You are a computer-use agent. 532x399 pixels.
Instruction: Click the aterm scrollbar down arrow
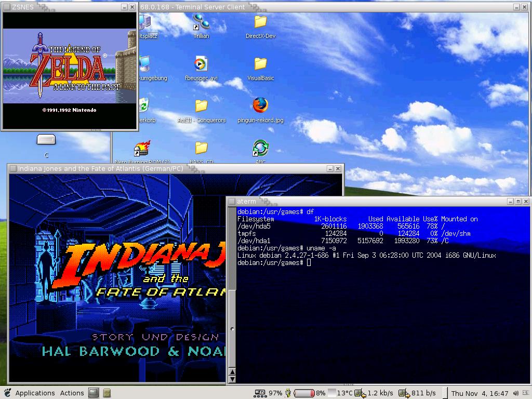(x=232, y=379)
